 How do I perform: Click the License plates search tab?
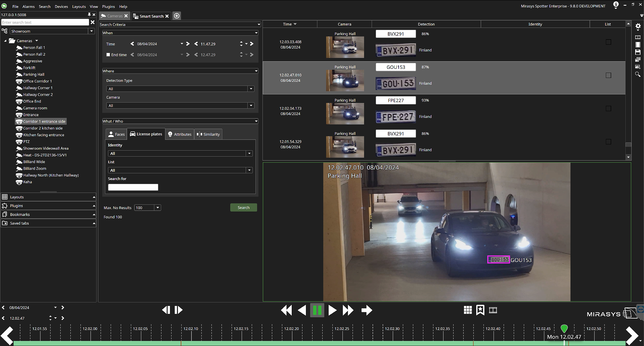click(x=146, y=134)
